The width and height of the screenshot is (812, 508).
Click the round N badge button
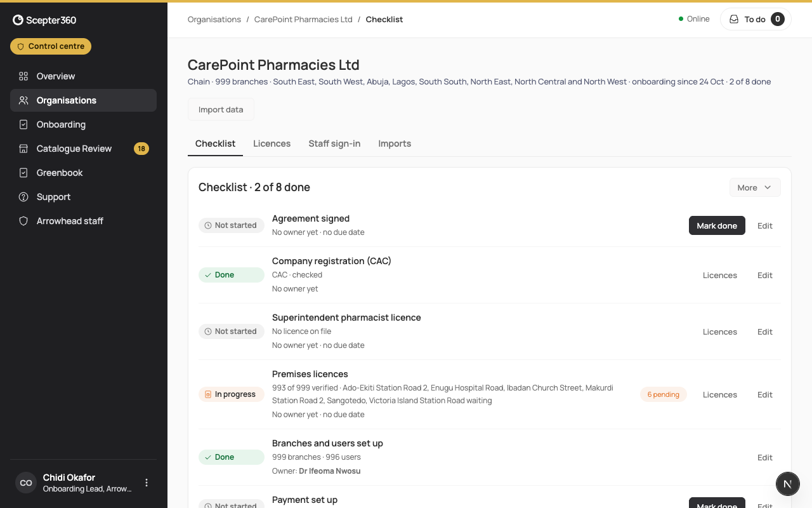[x=788, y=484]
